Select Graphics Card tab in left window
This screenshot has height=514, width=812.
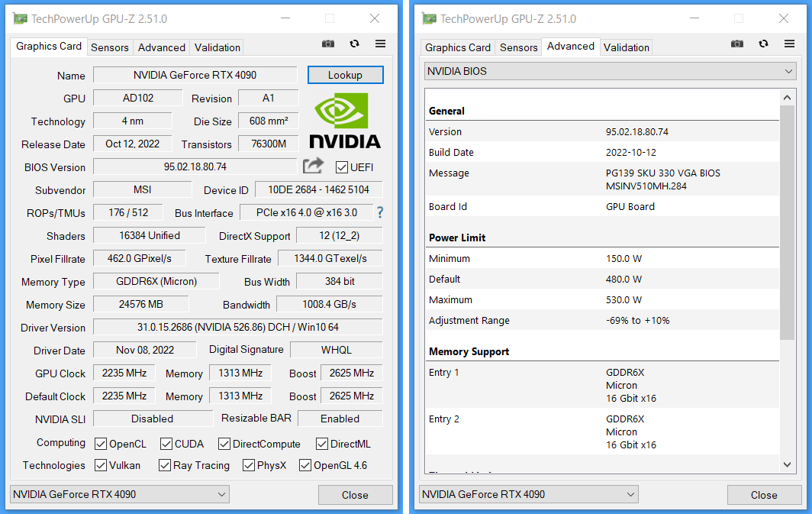coord(49,46)
